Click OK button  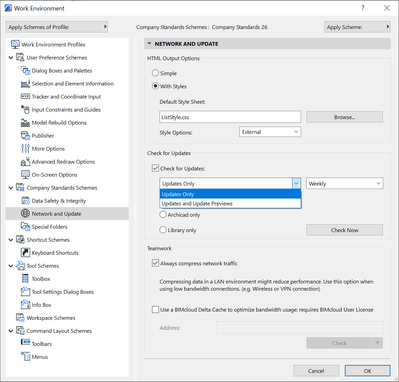pyautogui.click(x=368, y=371)
